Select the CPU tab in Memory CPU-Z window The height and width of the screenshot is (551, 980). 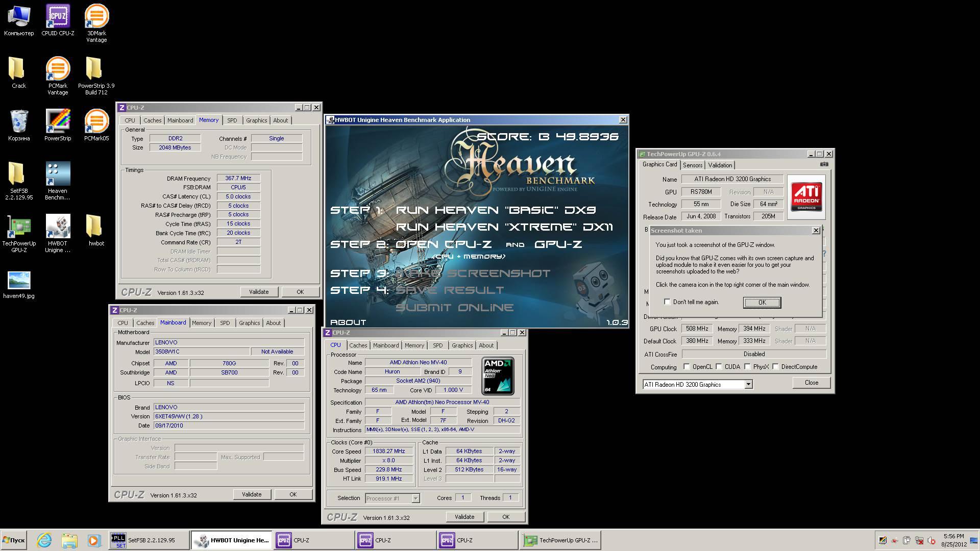click(x=130, y=120)
